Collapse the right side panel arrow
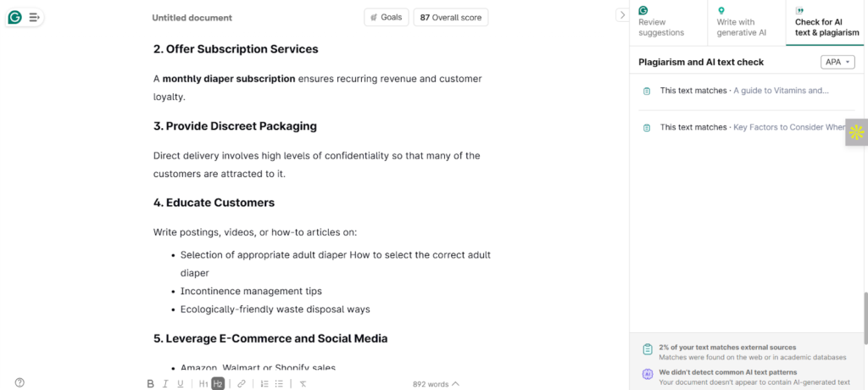 621,15
